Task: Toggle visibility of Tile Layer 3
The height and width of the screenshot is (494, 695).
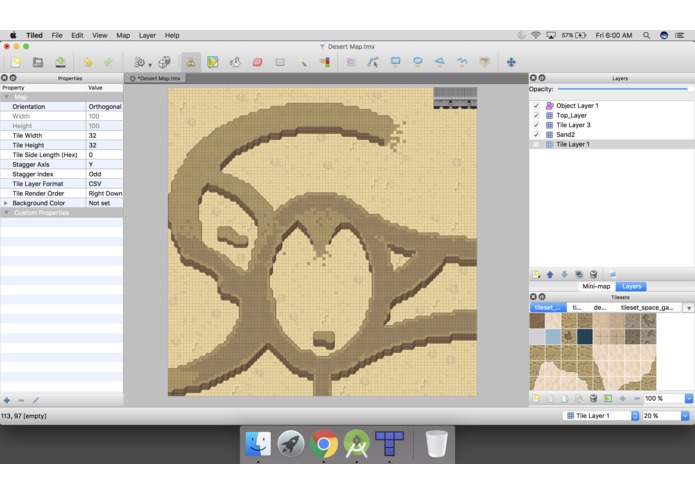Action: click(x=536, y=125)
